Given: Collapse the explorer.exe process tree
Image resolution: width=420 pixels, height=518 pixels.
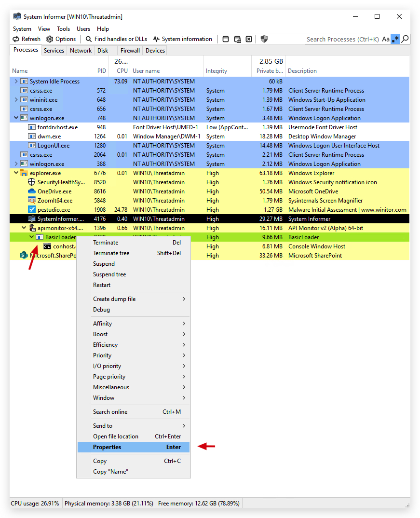Looking at the screenshot, I should point(16,173).
